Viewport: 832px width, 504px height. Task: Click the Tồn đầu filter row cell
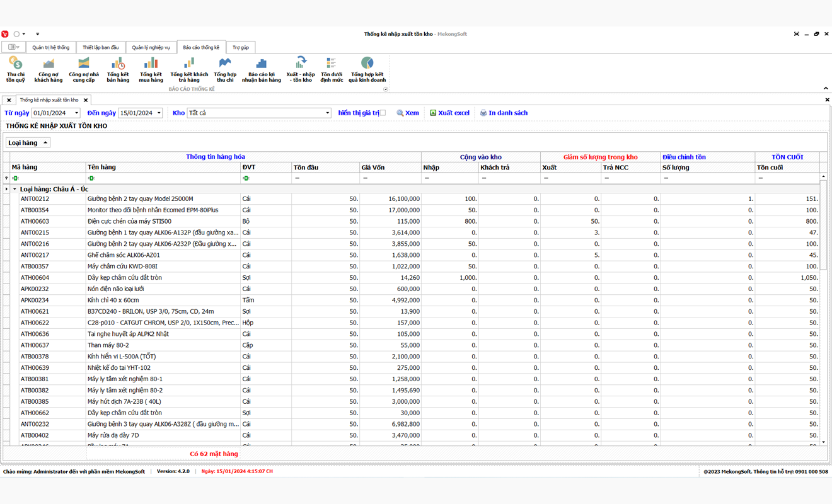325,178
